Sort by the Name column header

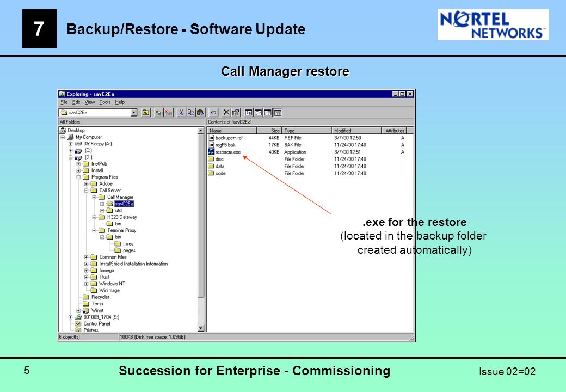tap(232, 131)
